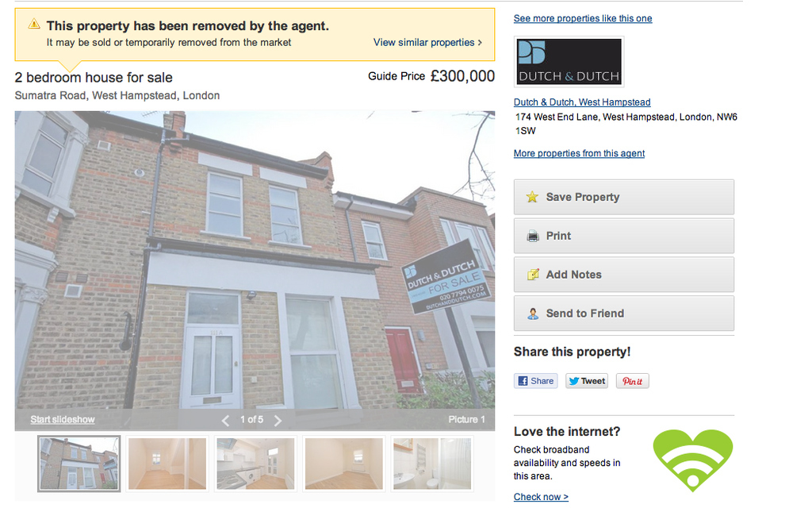Go to the previous photo with left arrow
Screen dimensions: 812x508
click(225, 421)
